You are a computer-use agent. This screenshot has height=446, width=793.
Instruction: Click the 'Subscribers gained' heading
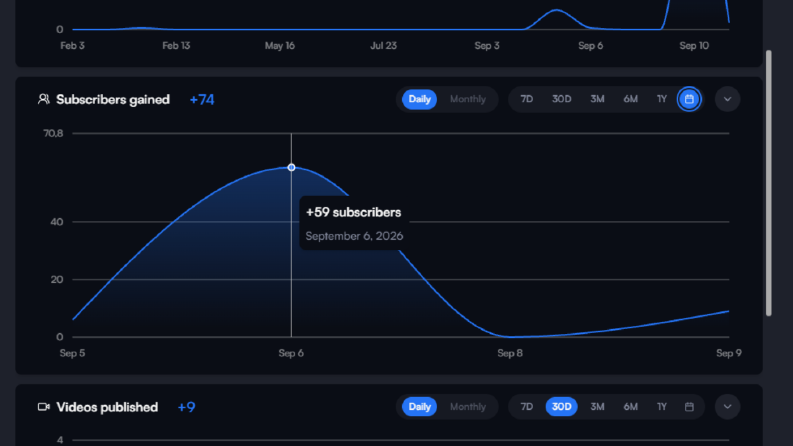pos(113,100)
